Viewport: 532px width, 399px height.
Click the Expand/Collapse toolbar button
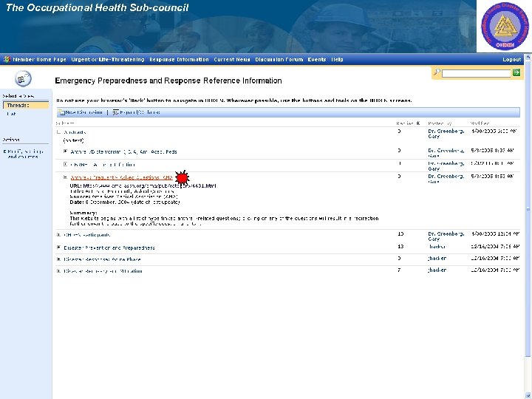tap(137, 112)
